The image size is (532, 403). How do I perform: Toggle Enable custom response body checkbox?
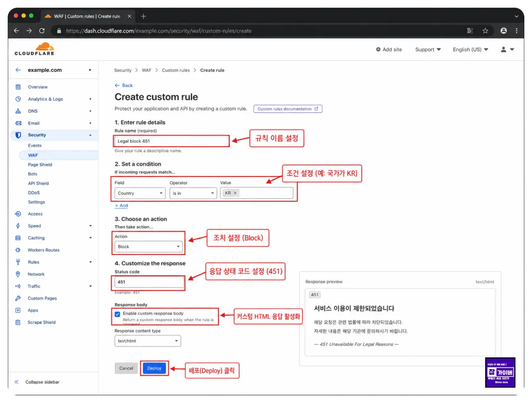(x=117, y=314)
